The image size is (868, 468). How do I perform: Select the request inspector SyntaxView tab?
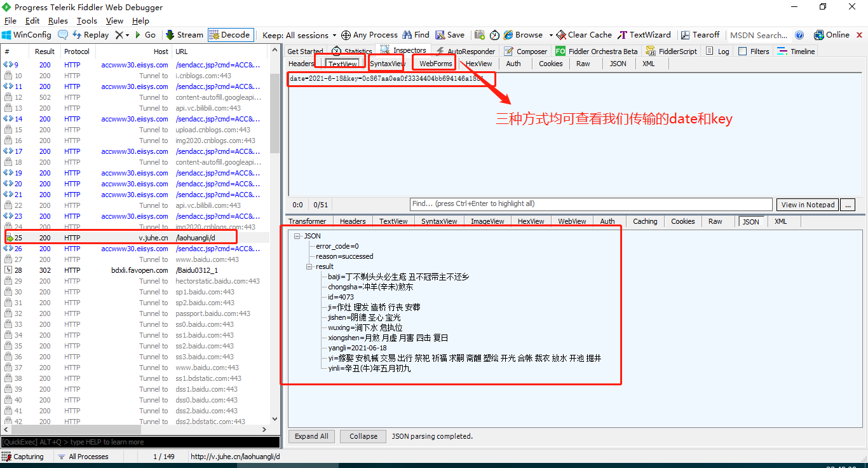[x=387, y=64]
